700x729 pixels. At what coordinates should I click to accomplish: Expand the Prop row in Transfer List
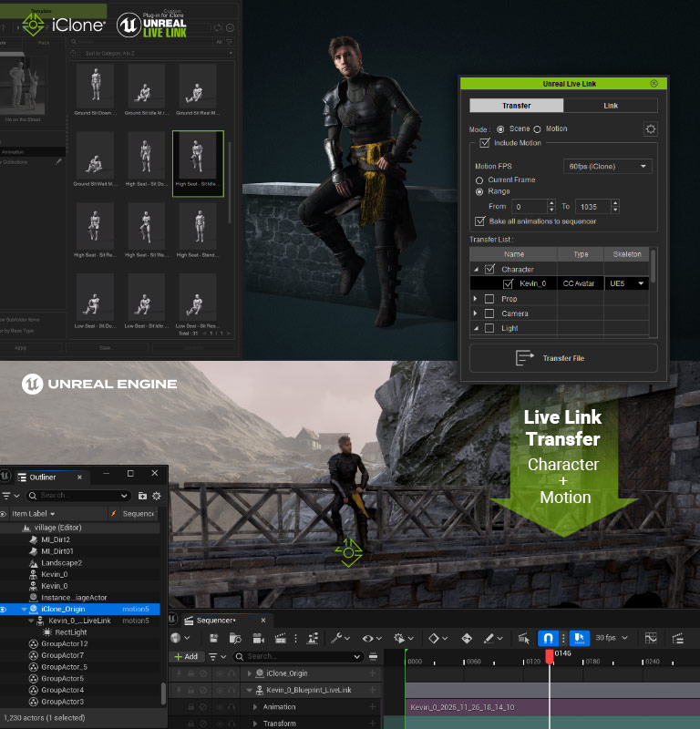pos(475,299)
